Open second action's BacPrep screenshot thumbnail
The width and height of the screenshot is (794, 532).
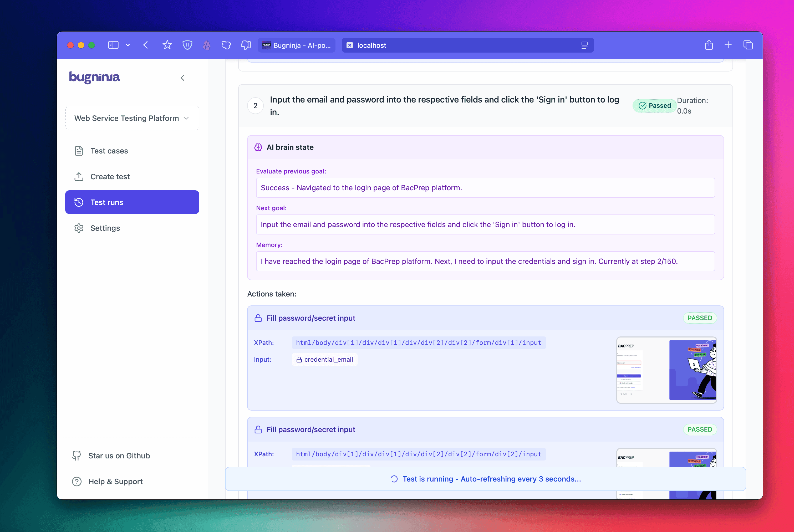tap(666, 458)
